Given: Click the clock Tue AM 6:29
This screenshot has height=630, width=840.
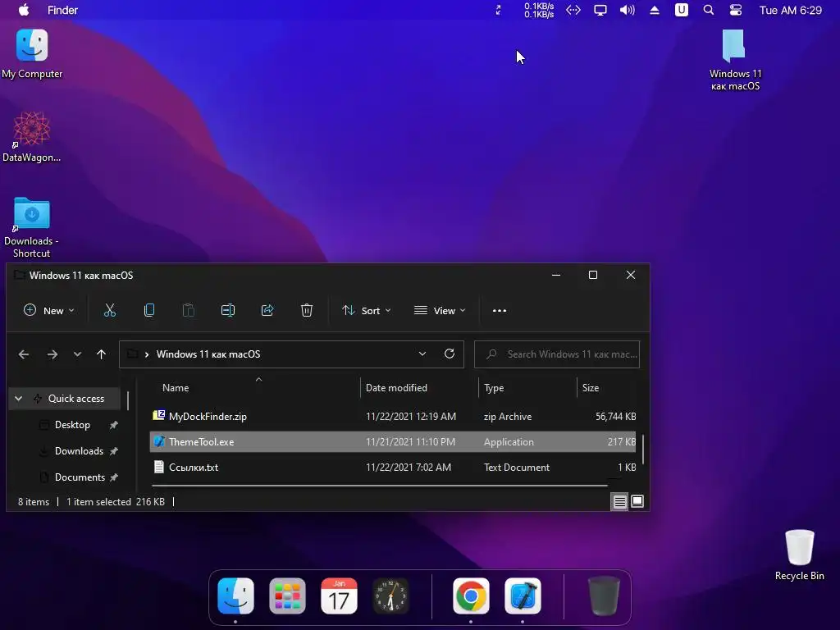Looking at the screenshot, I should pos(790,10).
